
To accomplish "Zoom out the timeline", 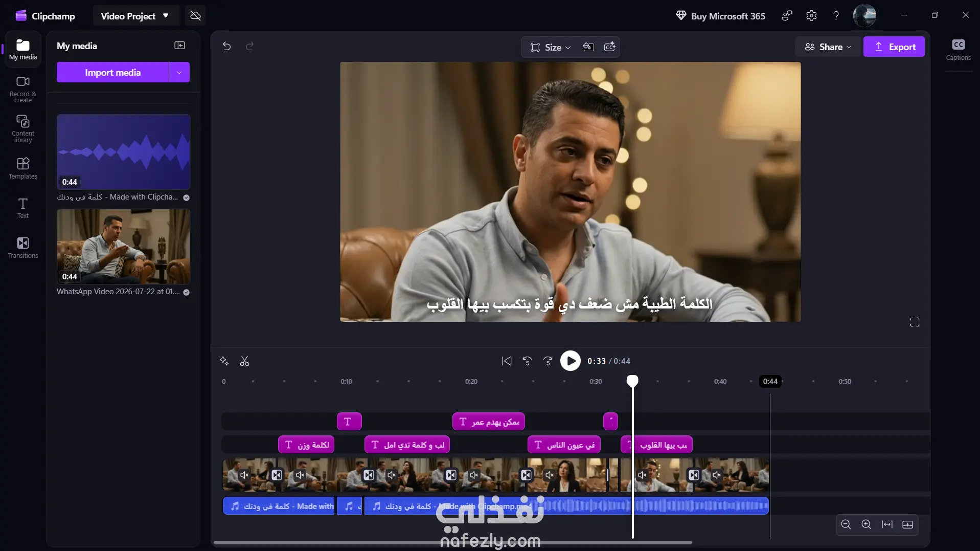I will point(846,524).
